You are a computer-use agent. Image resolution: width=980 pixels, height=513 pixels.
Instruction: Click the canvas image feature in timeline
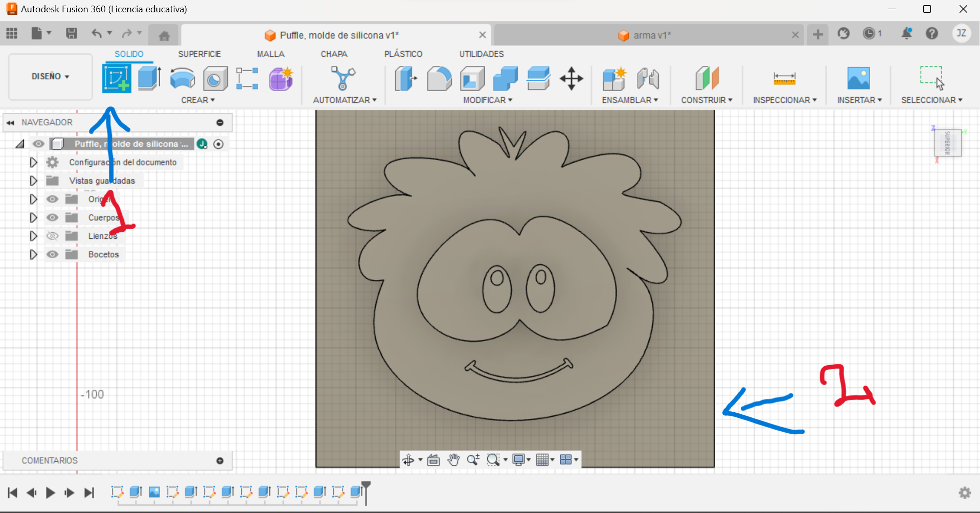[x=154, y=492]
